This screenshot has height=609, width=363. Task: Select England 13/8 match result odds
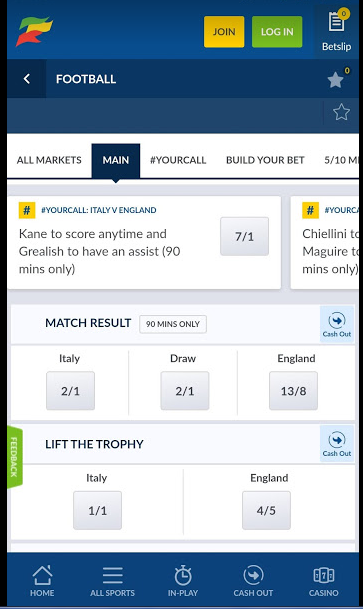pyautogui.click(x=293, y=390)
